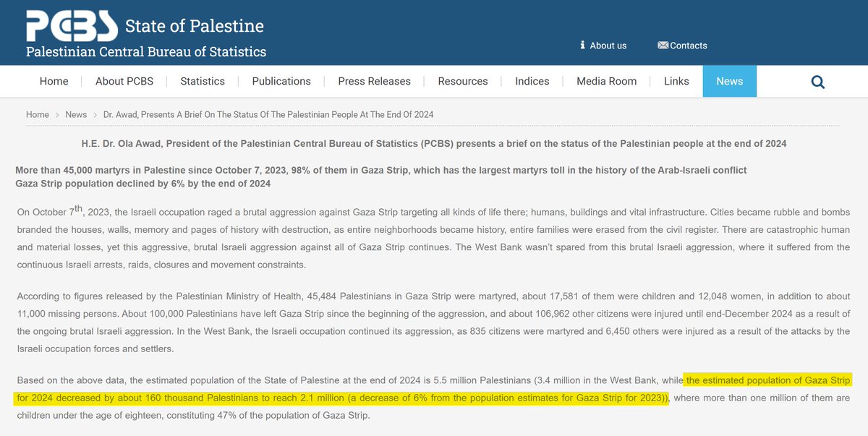
Task: Select the highlighted News tab
Action: tap(730, 81)
